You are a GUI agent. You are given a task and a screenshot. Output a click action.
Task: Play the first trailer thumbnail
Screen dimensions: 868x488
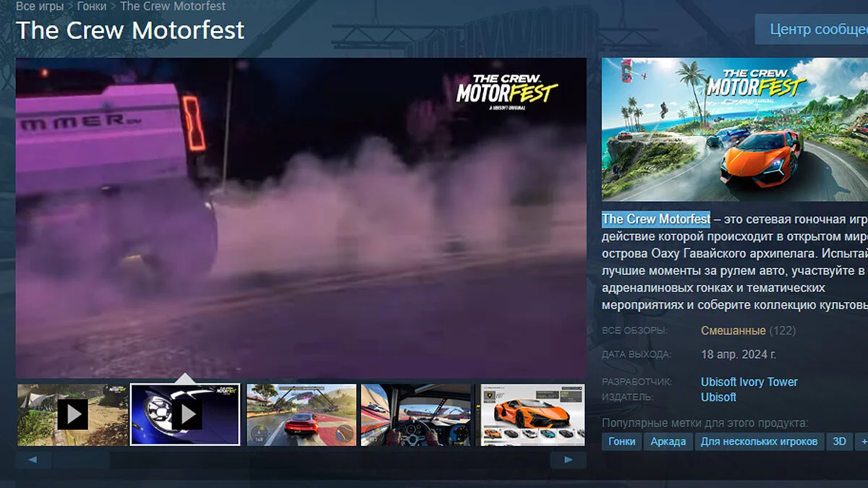tap(72, 414)
